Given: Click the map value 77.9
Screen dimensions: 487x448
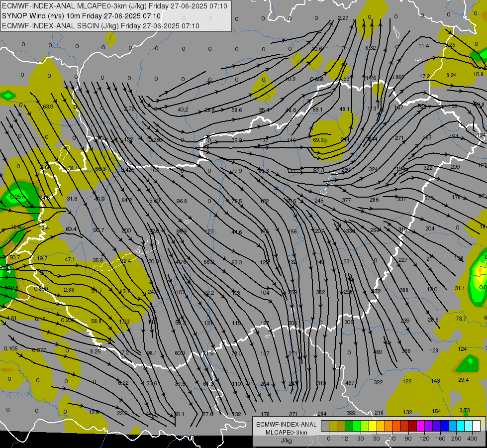Looking at the screenshot, I should click(237, 171).
